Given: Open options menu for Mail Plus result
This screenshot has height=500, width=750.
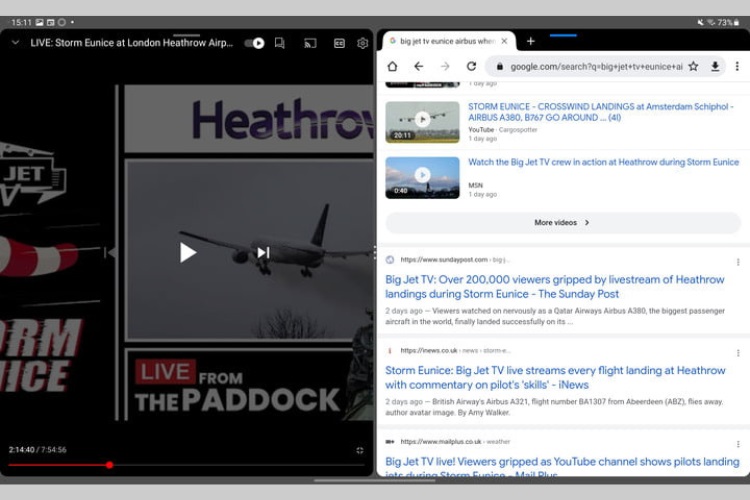Looking at the screenshot, I should click(x=738, y=444).
